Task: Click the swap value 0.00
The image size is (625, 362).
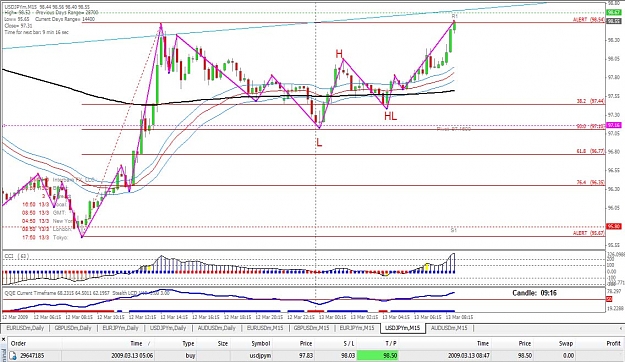Action: click(x=568, y=356)
